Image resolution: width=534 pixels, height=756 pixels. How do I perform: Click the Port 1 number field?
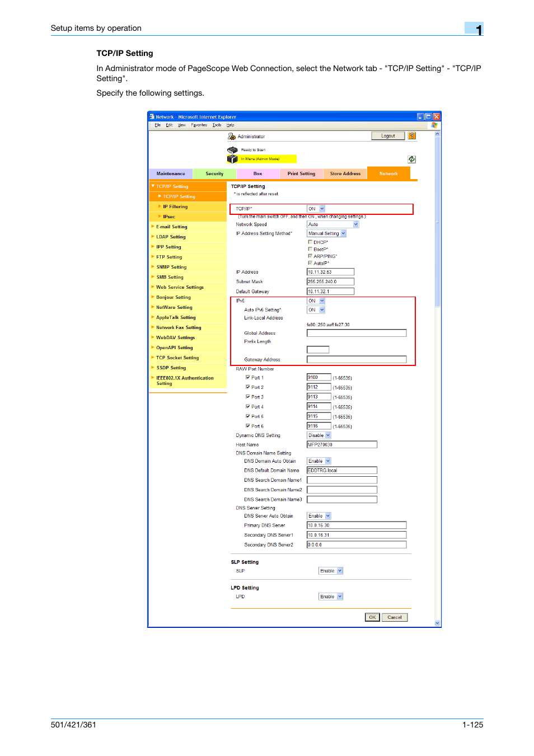(319, 378)
